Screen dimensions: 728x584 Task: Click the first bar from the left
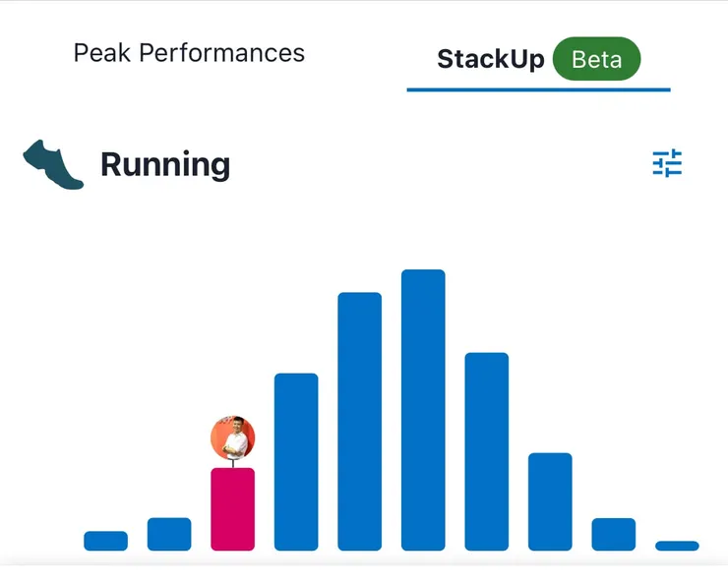click(105, 541)
